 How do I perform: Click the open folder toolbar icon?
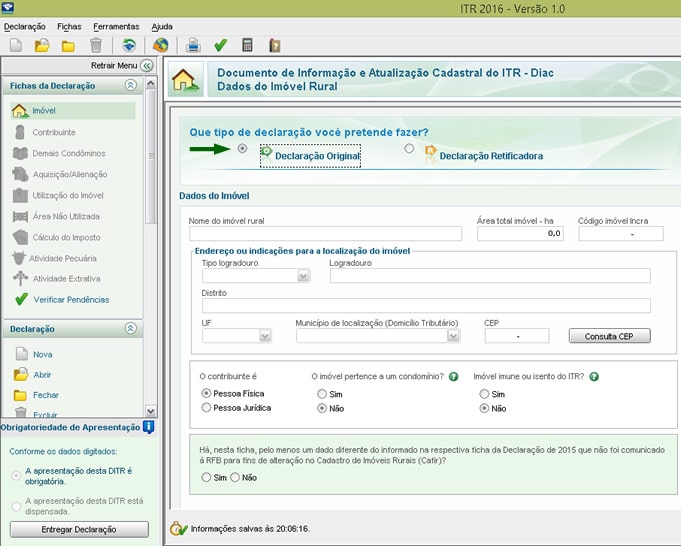42,45
